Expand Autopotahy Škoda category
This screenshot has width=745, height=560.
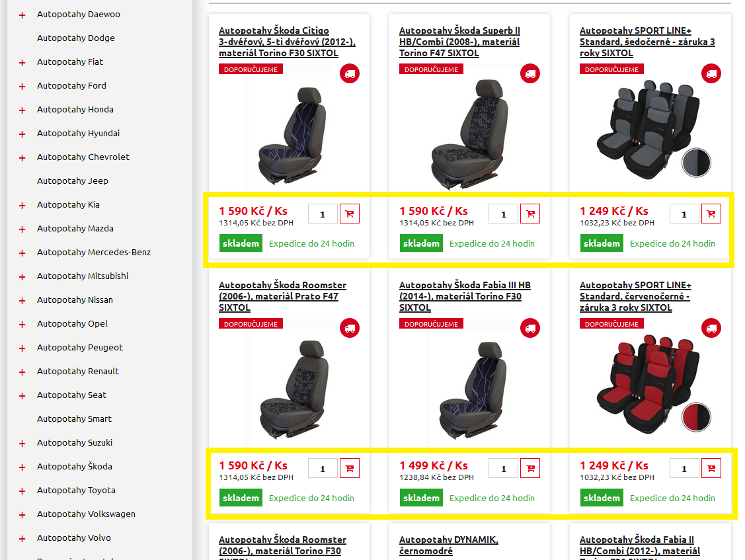pos(22,467)
